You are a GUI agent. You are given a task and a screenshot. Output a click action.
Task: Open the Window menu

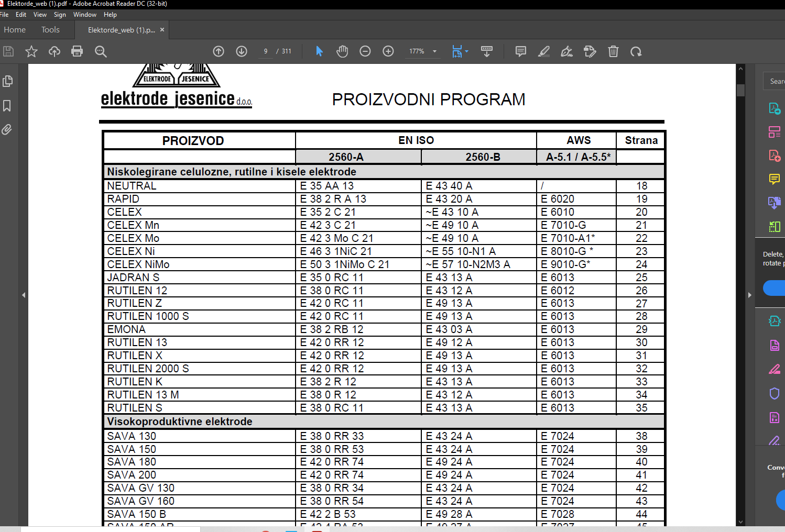[x=85, y=15]
